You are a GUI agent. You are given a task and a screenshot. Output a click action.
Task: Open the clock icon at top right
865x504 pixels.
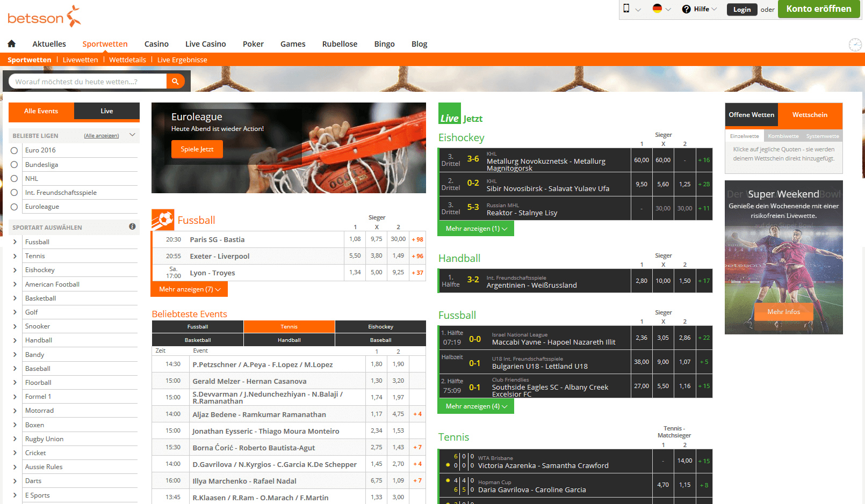(x=855, y=45)
